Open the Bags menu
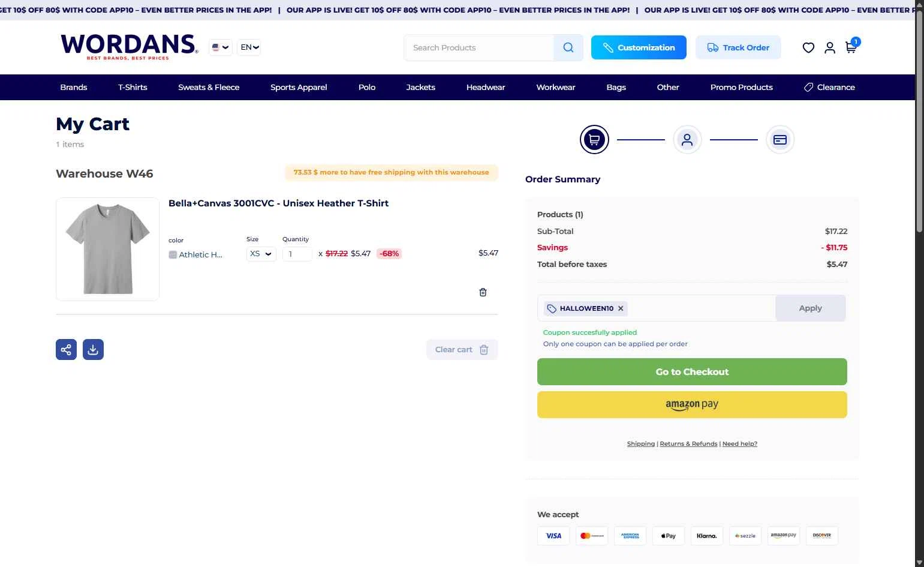This screenshot has width=924, height=567. [616, 87]
